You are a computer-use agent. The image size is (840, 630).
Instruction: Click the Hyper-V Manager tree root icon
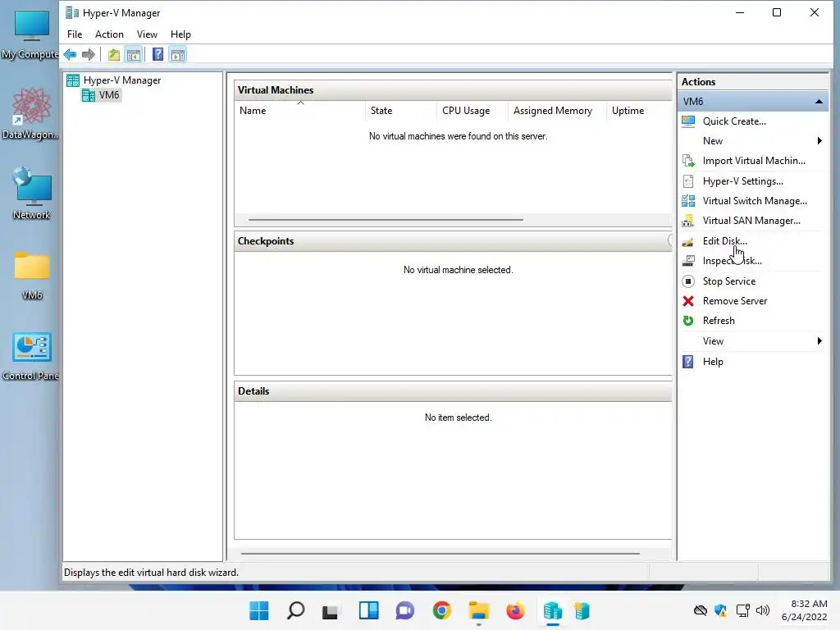(73, 80)
